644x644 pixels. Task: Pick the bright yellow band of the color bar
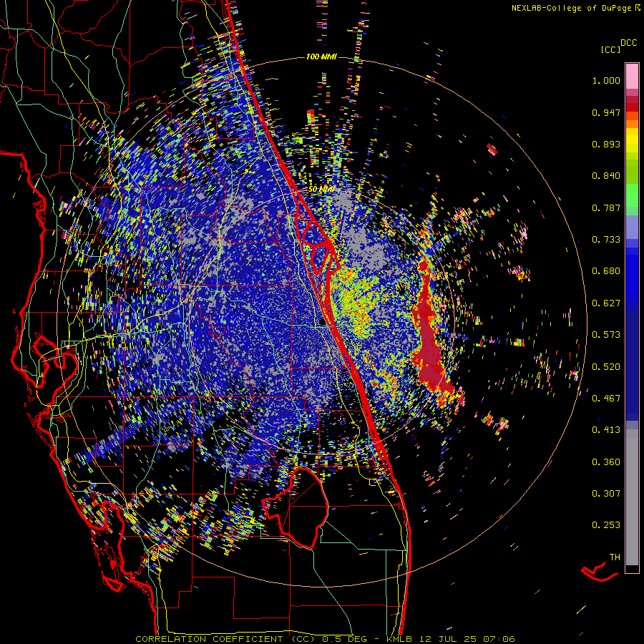click(x=632, y=140)
